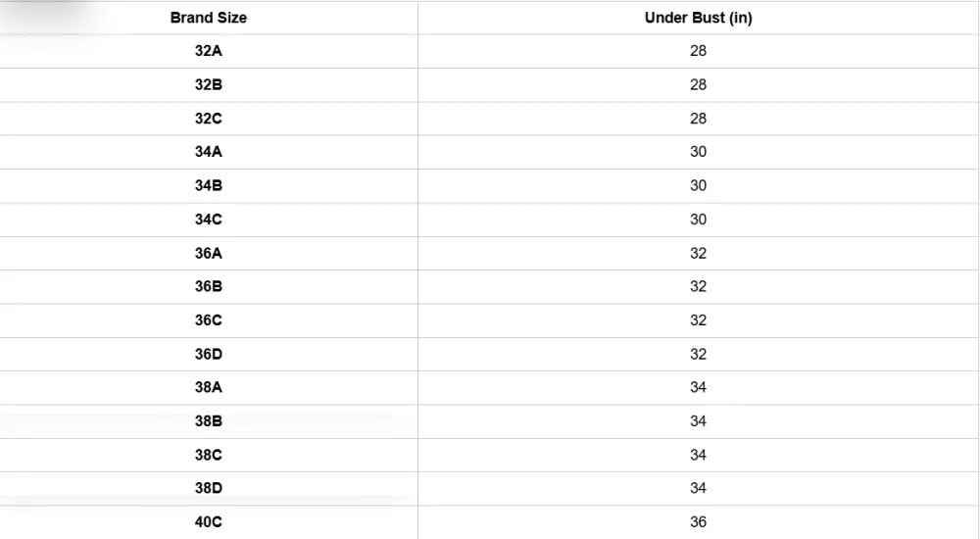Click under bust value 28 for 32A
This screenshot has width=980, height=539.
click(x=698, y=51)
